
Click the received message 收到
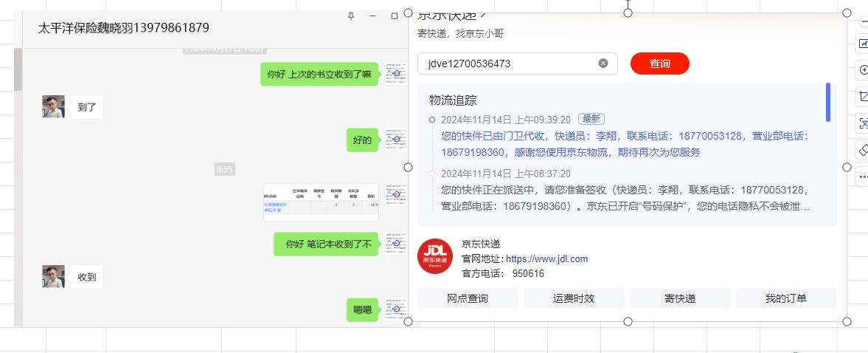tap(87, 276)
